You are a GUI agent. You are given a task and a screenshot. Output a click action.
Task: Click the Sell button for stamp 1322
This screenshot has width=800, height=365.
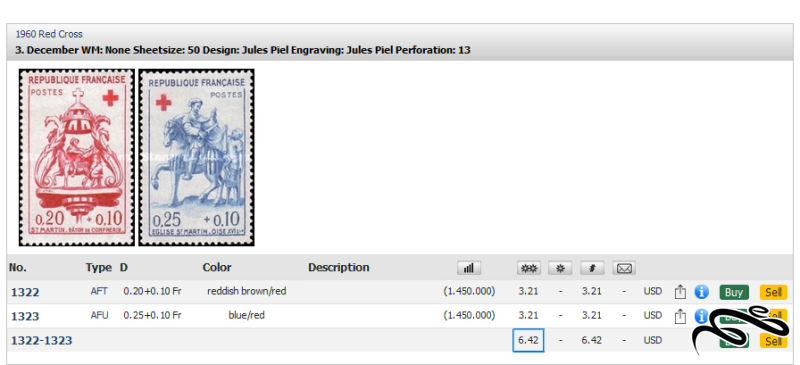coord(773,293)
